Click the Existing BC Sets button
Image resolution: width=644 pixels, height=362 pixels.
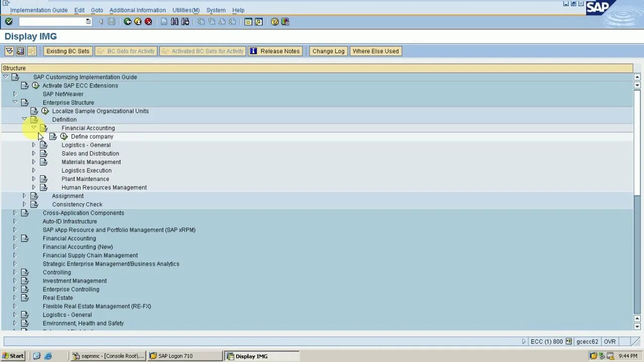point(68,51)
